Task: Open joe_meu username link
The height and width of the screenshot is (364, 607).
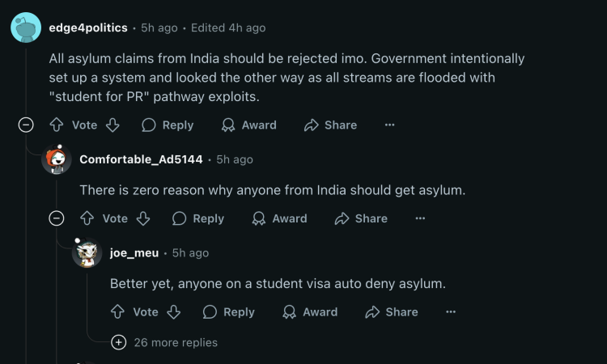Action: click(x=134, y=253)
